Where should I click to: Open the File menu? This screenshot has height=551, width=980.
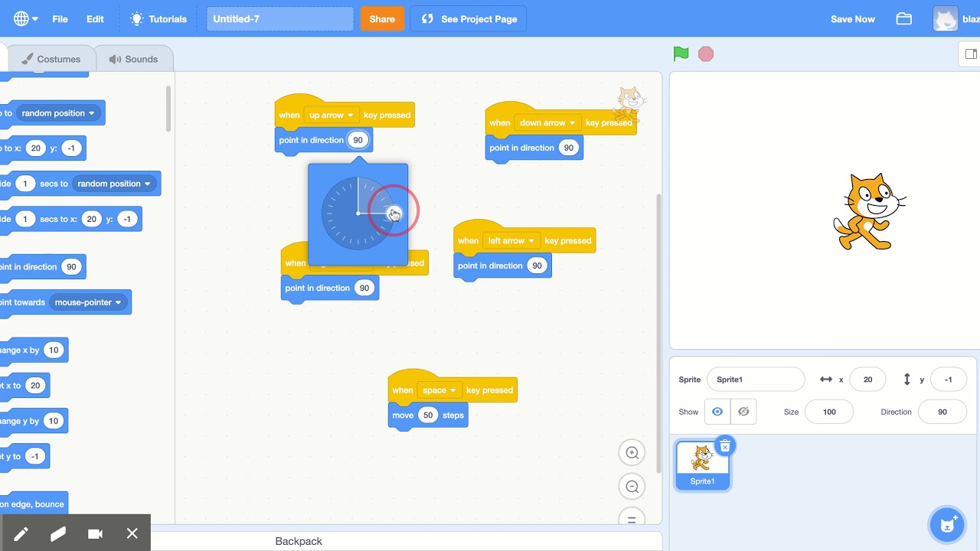coord(60,19)
